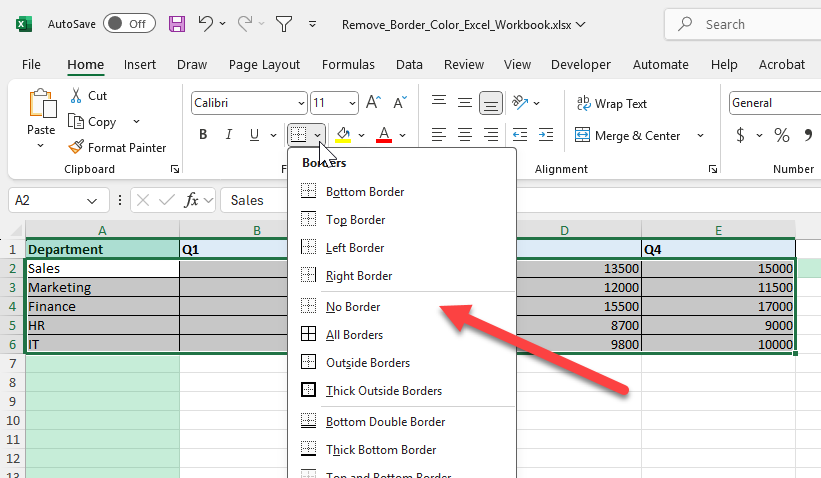
Task: Open the Merge & Center dropdown arrow
Action: pos(700,135)
